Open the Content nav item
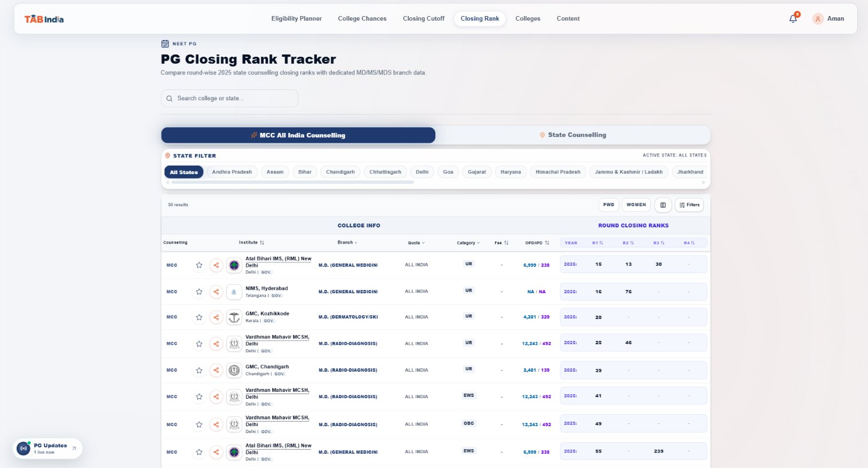The height and width of the screenshot is (468, 868). pos(568,19)
